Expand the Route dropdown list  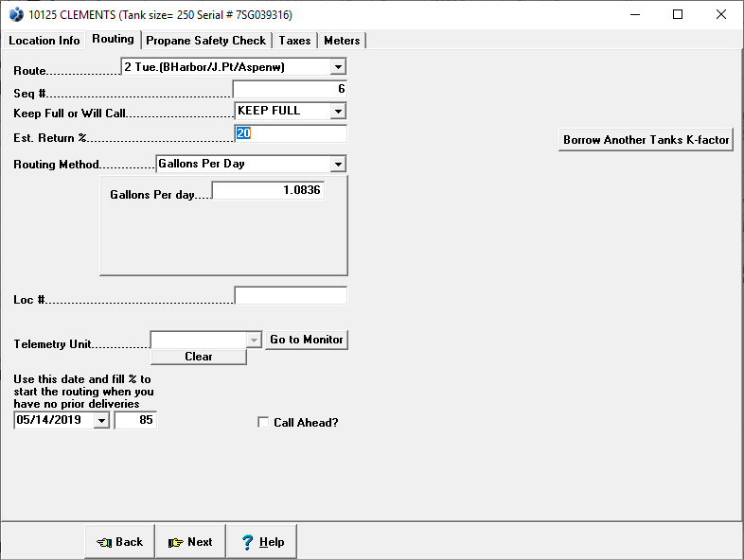click(x=338, y=67)
